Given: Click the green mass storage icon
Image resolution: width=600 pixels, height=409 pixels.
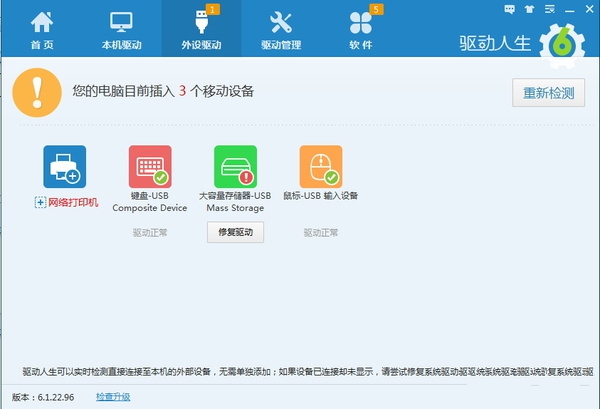Looking at the screenshot, I should coord(235,166).
